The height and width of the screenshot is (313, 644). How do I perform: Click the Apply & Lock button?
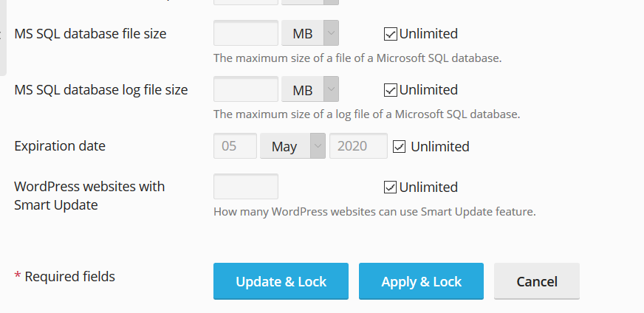(422, 281)
